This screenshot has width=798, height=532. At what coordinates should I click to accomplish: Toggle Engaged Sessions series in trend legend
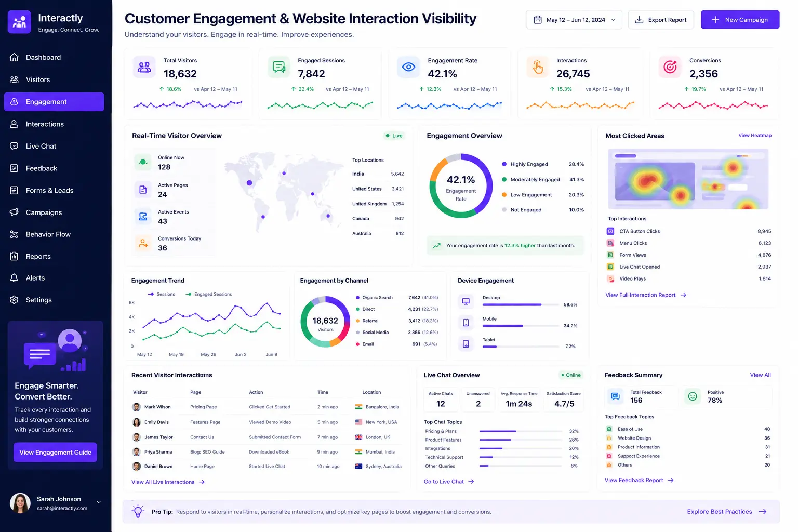(209, 294)
